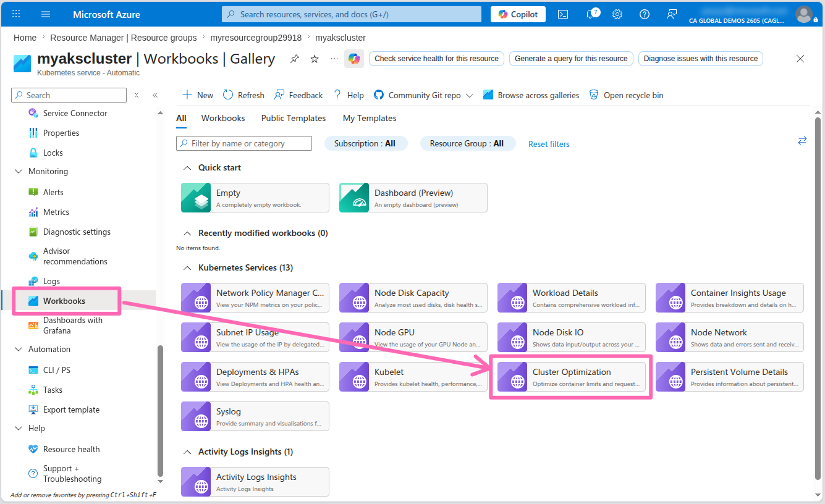Open recycle bin from the toolbar
This screenshot has height=504, width=825.
[x=626, y=95]
